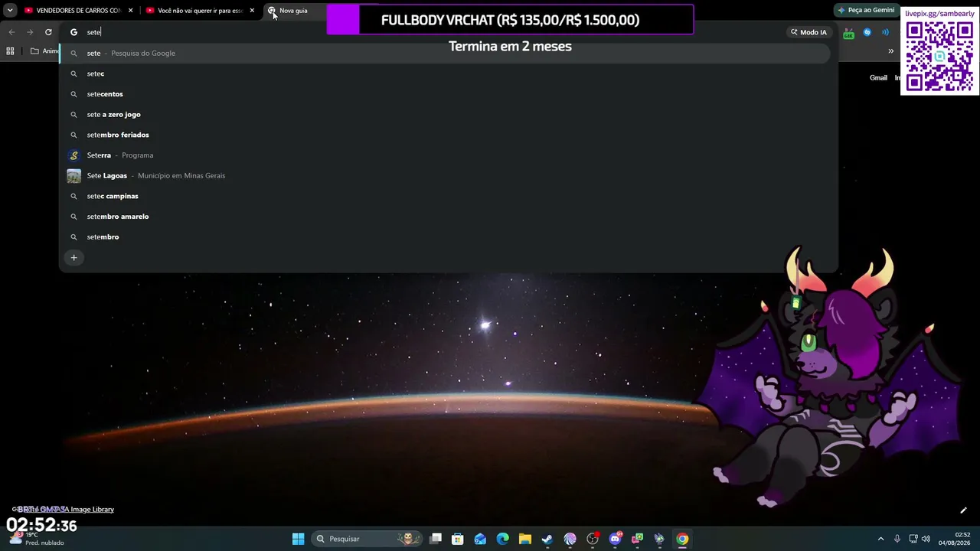This screenshot has height=551, width=980.
Task: Open the taskbar app icon left of Chrome
Action: (x=659, y=539)
